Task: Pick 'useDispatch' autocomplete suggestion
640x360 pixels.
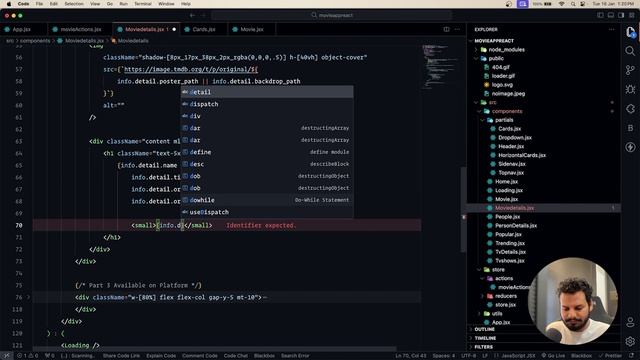Action: click(267, 212)
